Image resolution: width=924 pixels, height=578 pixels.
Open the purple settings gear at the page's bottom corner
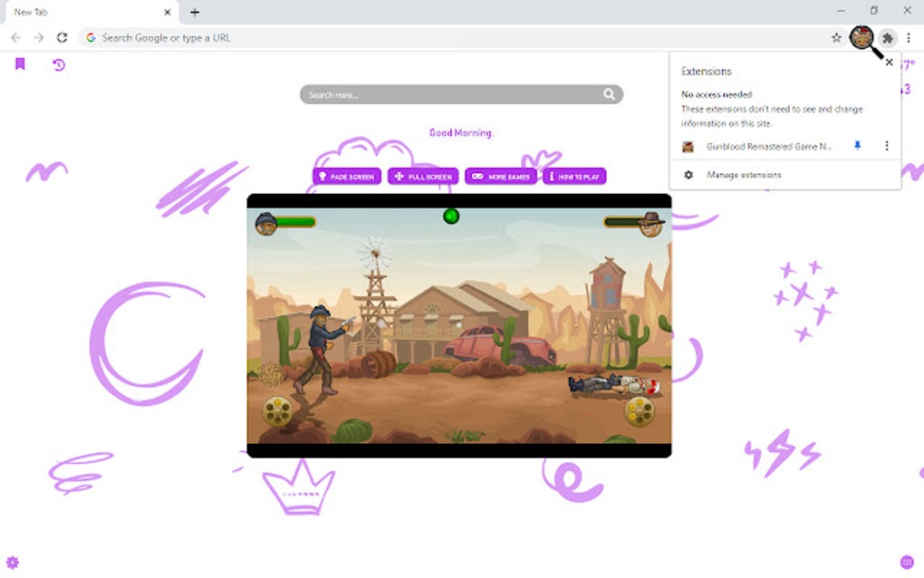click(13, 562)
